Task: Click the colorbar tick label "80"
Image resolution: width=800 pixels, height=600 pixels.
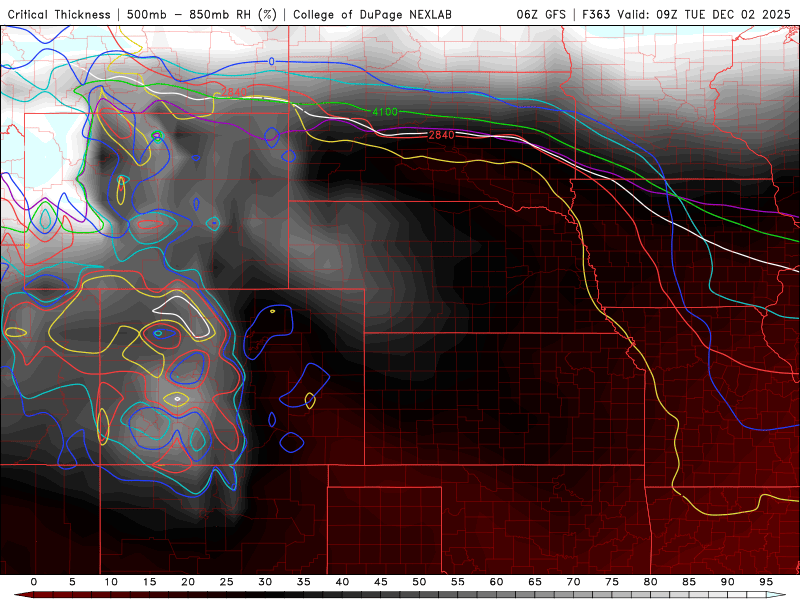Action: 651,582
